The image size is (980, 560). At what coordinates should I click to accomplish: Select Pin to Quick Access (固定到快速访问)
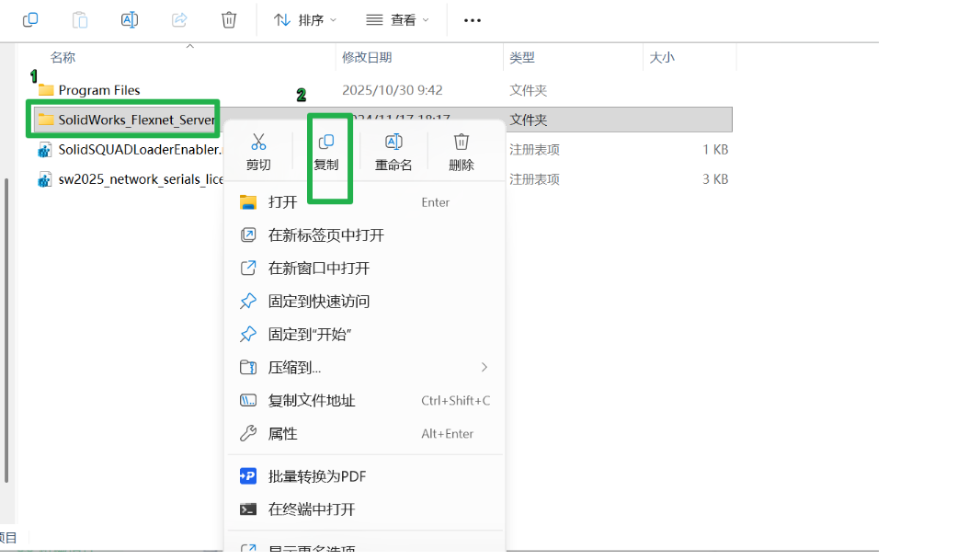point(366,302)
